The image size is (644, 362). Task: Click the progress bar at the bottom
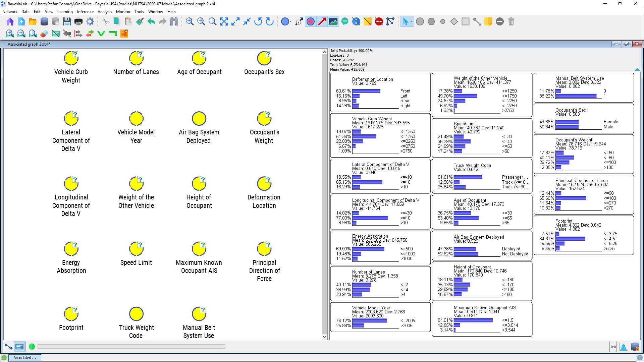click(x=131, y=347)
